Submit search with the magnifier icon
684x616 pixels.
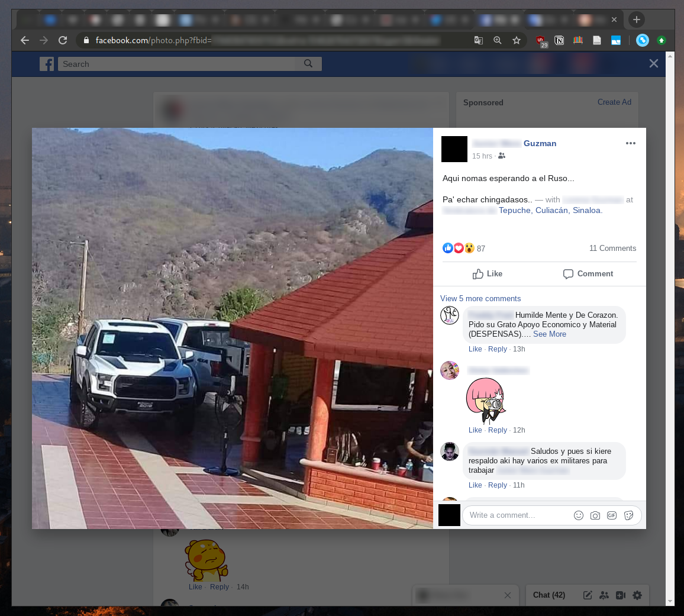308,64
